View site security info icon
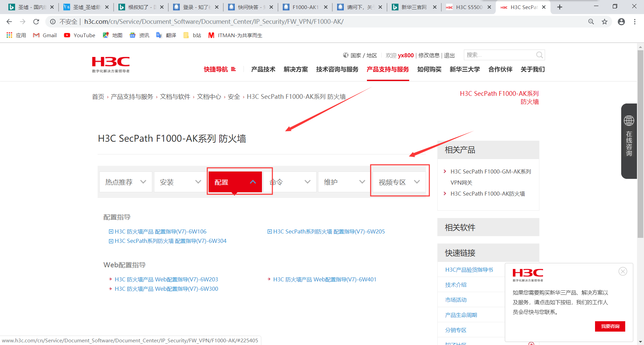 click(53, 21)
